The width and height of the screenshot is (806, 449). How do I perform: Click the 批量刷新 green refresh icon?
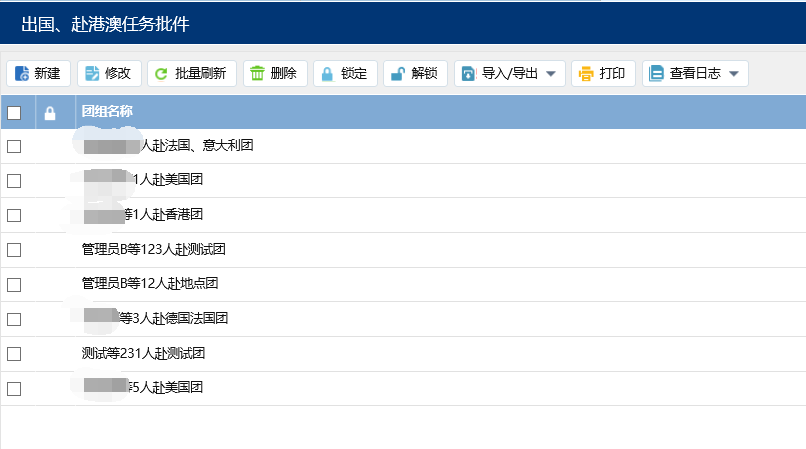click(162, 73)
